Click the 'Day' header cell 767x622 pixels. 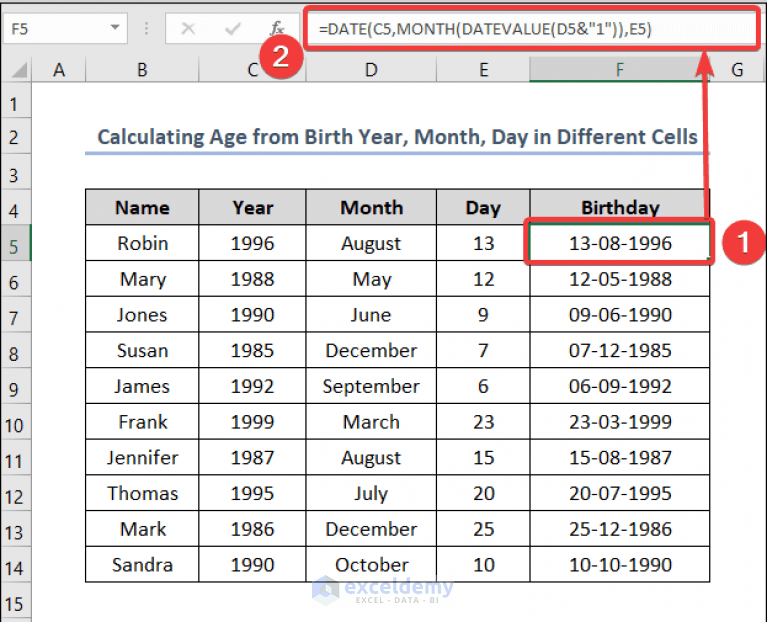(483, 207)
